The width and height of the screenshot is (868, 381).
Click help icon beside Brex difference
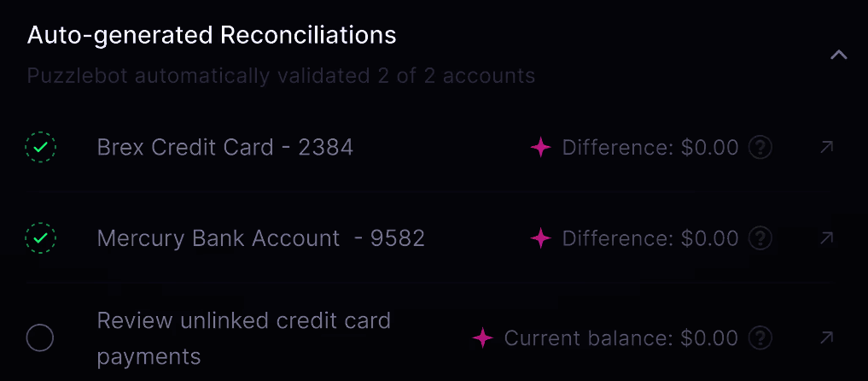(760, 148)
